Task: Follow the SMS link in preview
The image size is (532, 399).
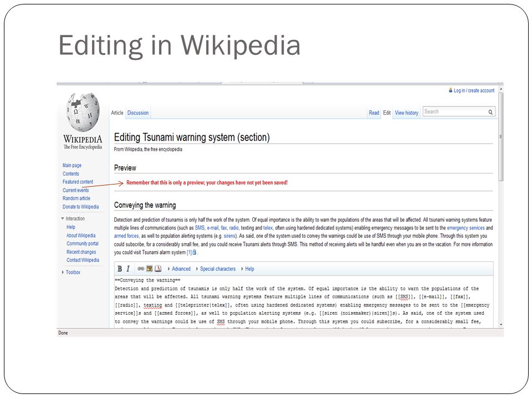Action: click(200, 228)
